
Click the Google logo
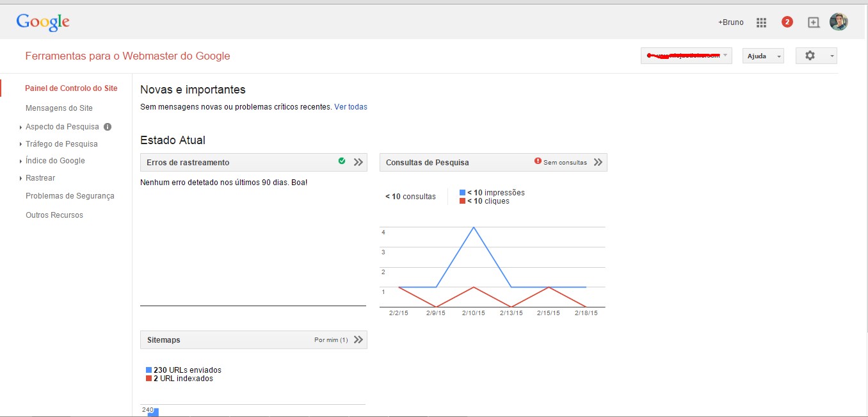click(x=43, y=22)
